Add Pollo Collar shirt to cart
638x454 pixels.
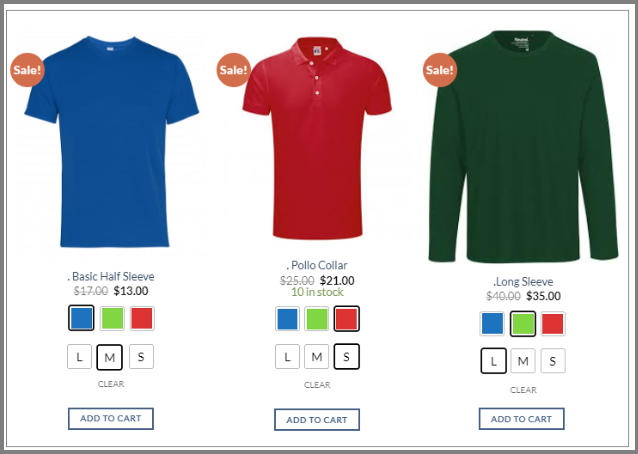click(x=317, y=420)
